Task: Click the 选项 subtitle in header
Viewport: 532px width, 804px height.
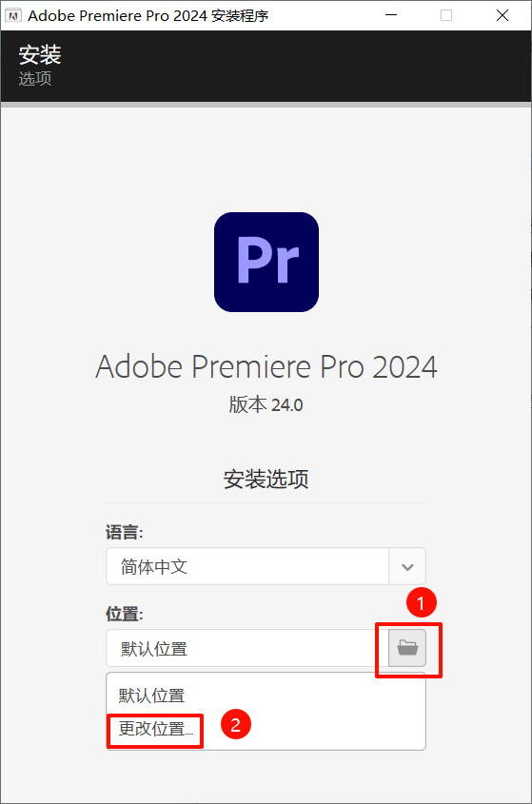Action: (35, 78)
